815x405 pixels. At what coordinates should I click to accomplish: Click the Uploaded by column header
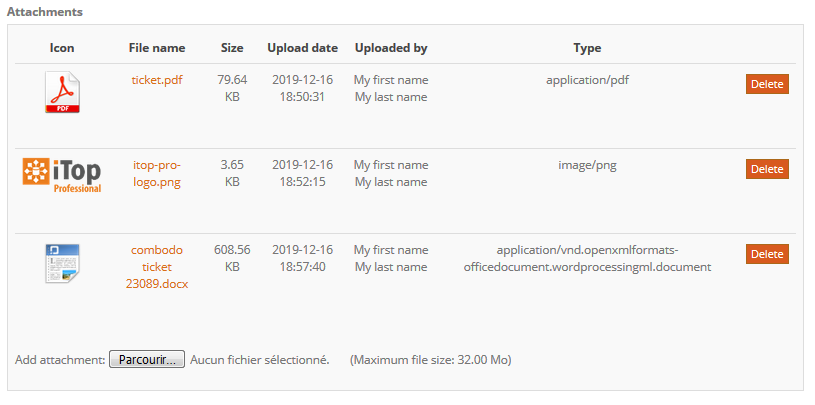(391, 48)
